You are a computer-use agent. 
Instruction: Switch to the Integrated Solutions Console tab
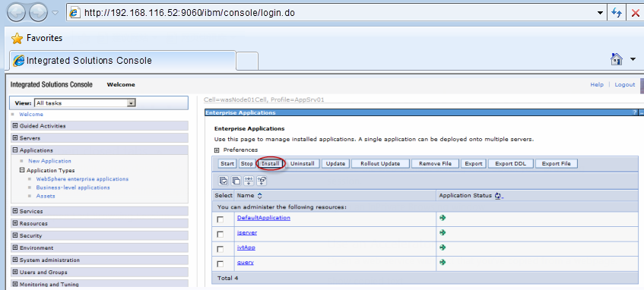pyautogui.click(x=122, y=61)
